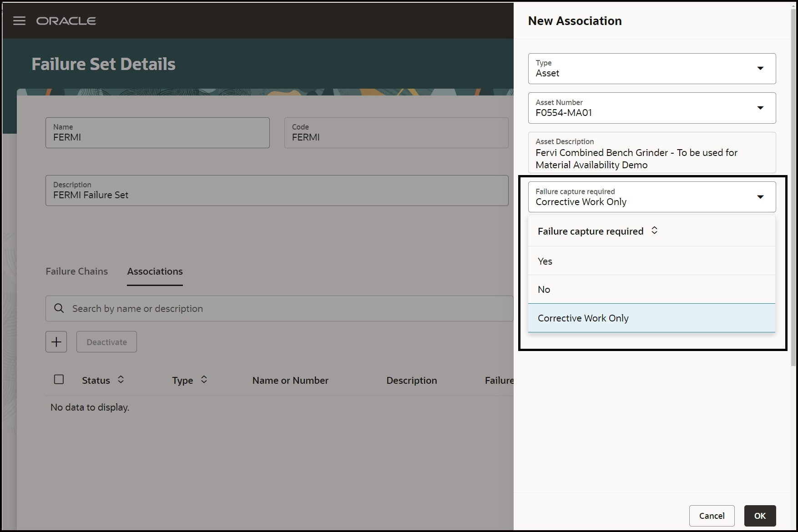Expand the Asset Number dropdown
This screenshot has width=798, height=532.
pos(760,108)
